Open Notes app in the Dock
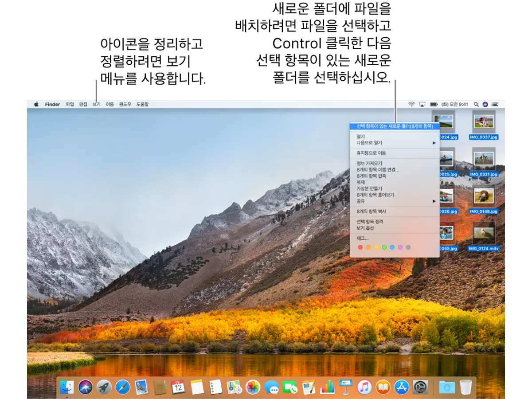Image resolution: width=532 pixels, height=399 pixels. [x=197, y=387]
